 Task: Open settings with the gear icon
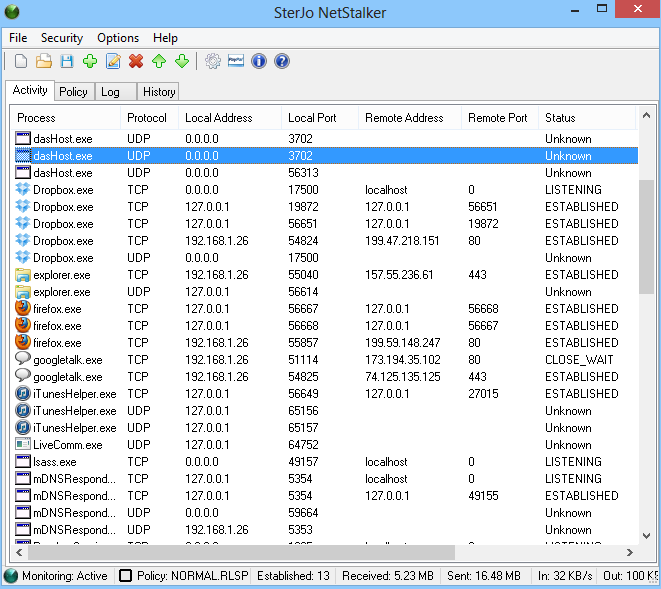[x=212, y=62]
